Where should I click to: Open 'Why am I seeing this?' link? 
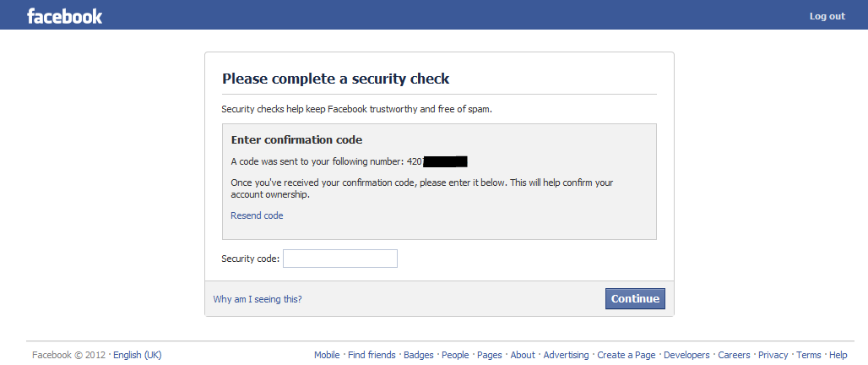click(x=257, y=299)
